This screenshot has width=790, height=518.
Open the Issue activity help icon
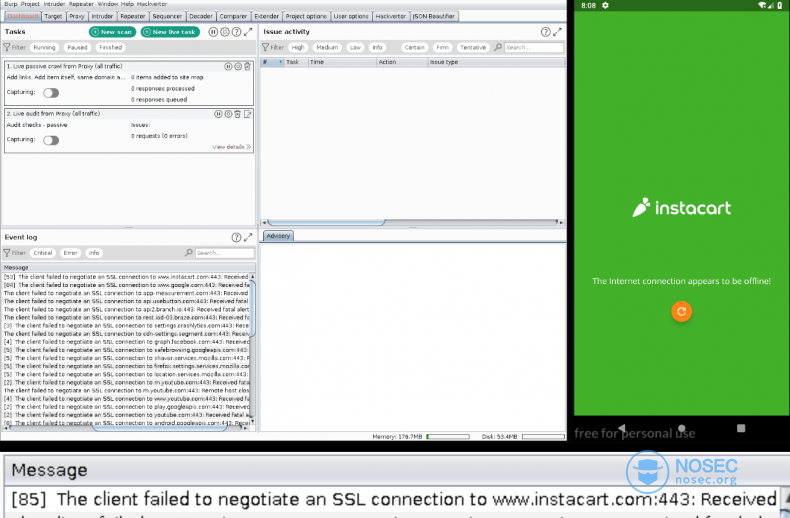[x=546, y=32]
